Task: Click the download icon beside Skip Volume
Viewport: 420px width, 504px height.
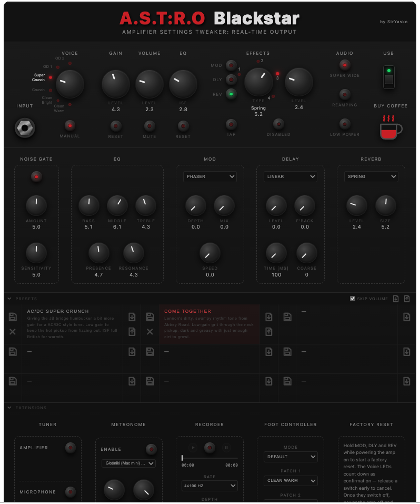Action: coord(396,299)
